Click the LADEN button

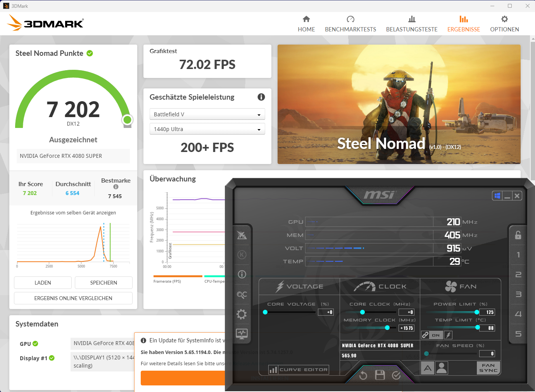pyautogui.click(x=43, y=283)
